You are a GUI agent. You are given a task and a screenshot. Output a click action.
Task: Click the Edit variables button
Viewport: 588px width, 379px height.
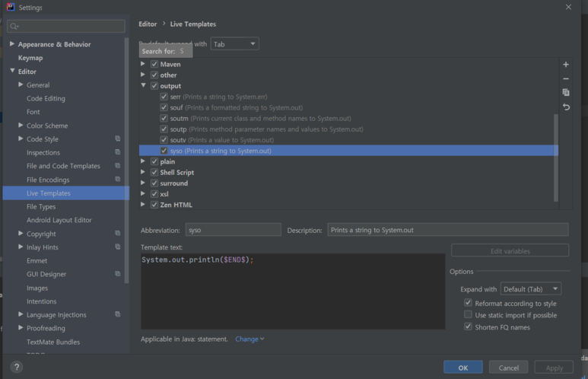pos(510,250)
